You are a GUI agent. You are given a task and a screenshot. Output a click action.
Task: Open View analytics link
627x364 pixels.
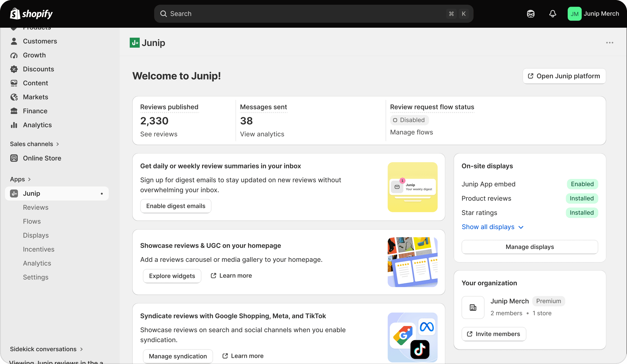tap(262, 134)
